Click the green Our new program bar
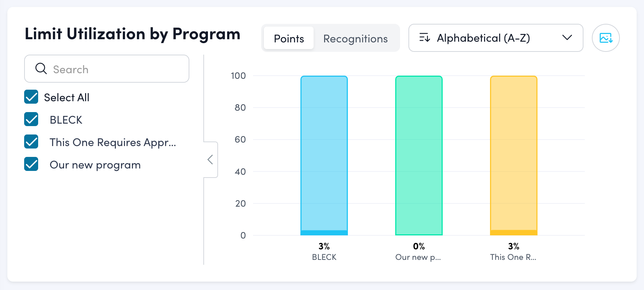This screenshot has width=644, height=290. coord(419,154)
